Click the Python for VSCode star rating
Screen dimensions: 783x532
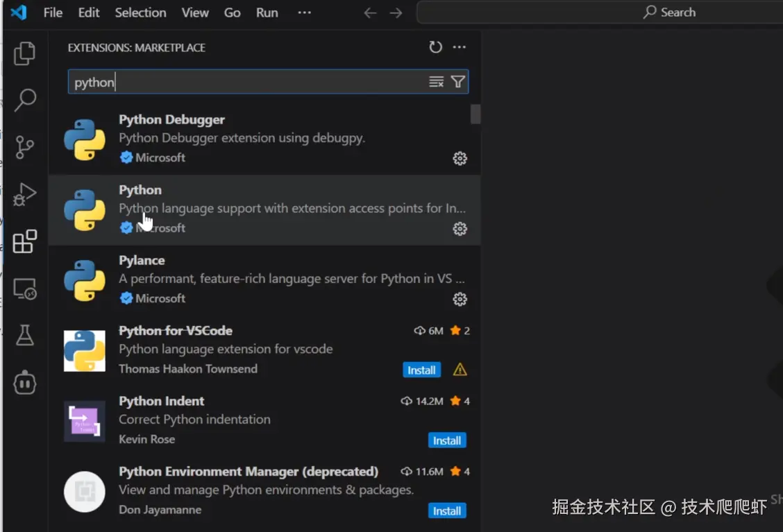[460, 331]
